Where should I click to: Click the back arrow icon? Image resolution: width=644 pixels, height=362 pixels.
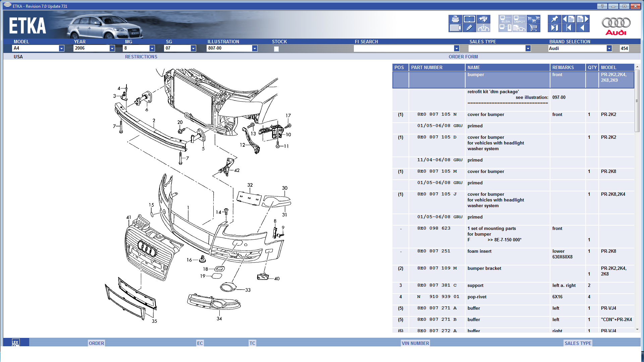pyautogui.click(x=583, y=28)
